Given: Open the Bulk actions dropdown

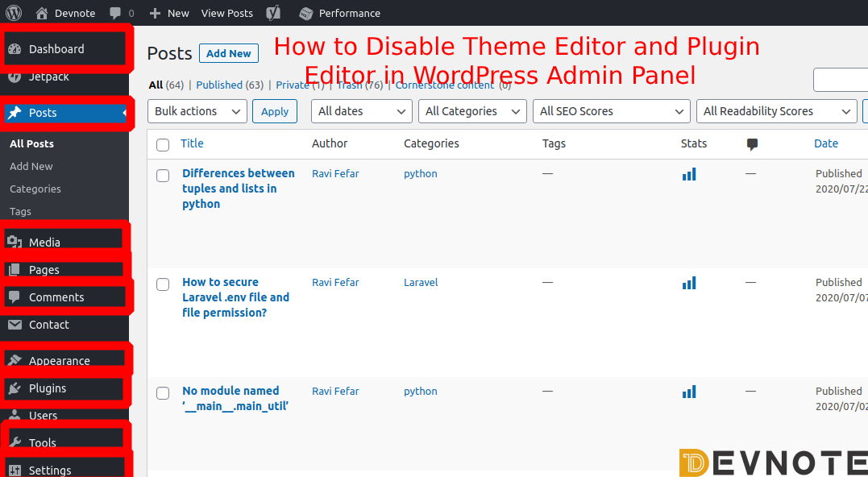Looking at the screenshot, I should click(197, 110).
